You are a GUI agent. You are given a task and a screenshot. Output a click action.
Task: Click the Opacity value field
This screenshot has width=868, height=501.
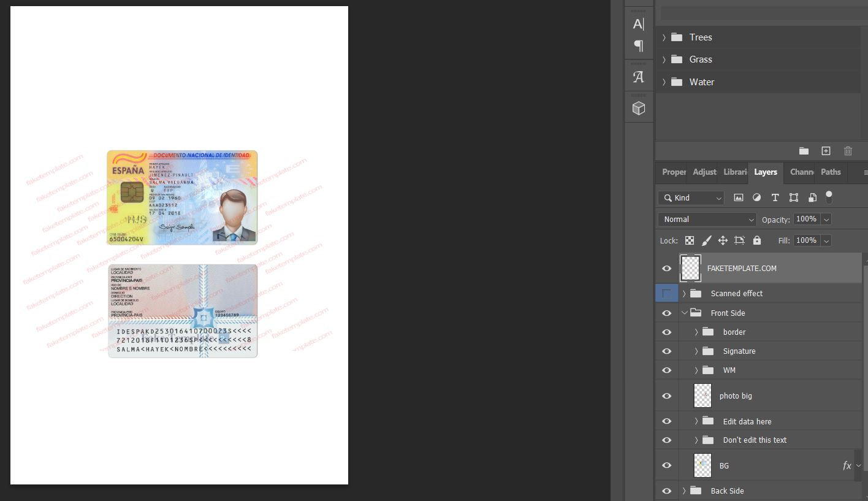tap(807, 220)
